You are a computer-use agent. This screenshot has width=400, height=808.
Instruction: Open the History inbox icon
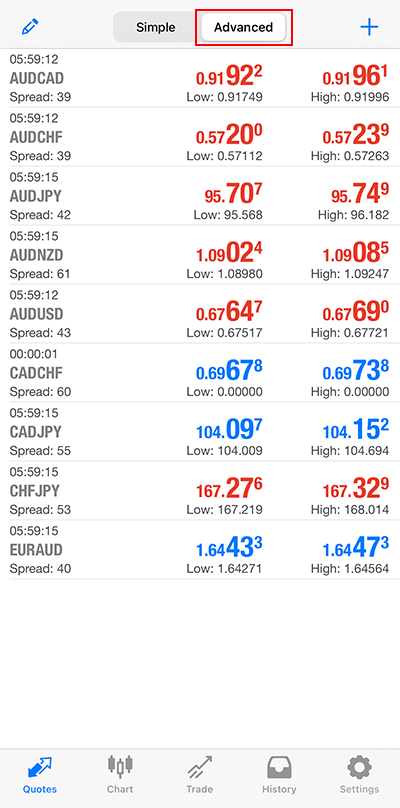[x=279, y=767]
